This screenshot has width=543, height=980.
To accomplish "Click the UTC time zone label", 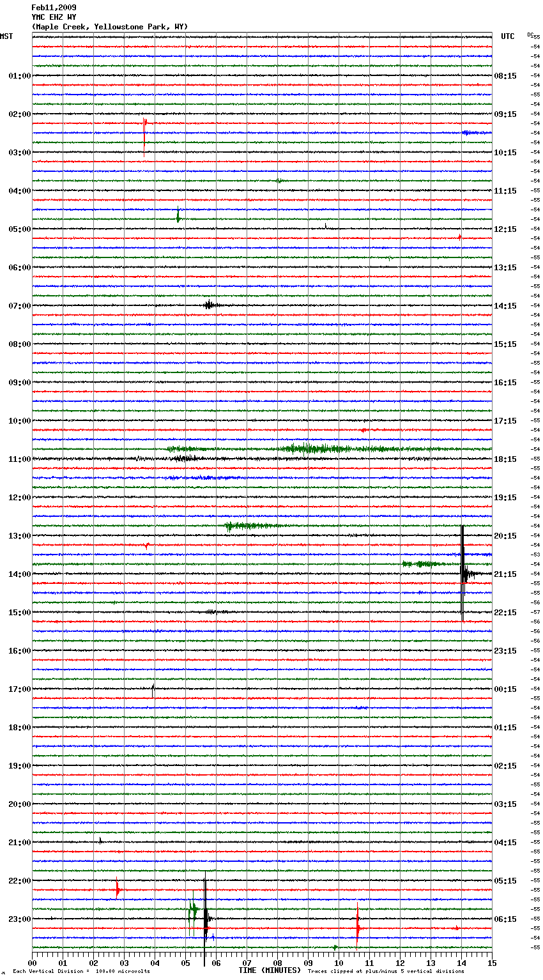I will (508, 36).
